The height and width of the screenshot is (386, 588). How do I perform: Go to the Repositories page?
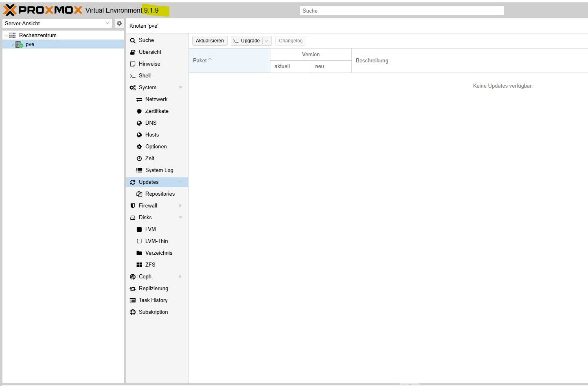click(x=157, y=194)
